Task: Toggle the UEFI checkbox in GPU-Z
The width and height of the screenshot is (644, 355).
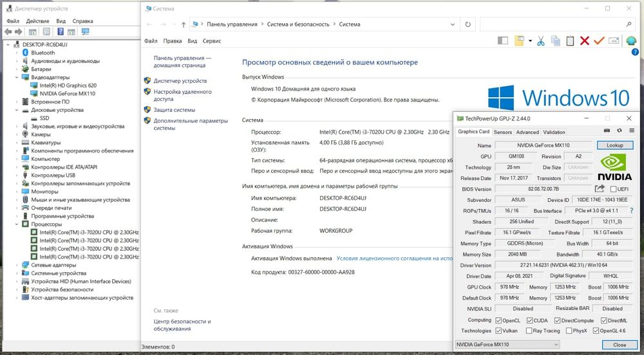Action: point(613,189)
